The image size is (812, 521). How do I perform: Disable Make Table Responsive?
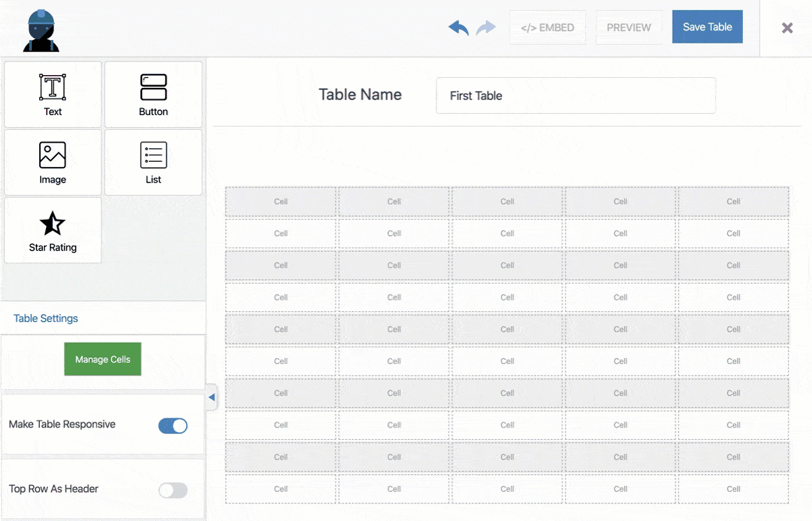tap(173, 426)
